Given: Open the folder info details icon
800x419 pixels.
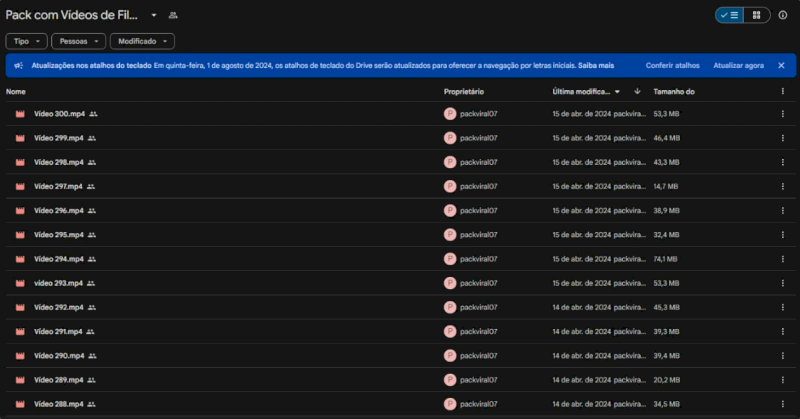Looking at the screenshot, I should click(783, 15).
